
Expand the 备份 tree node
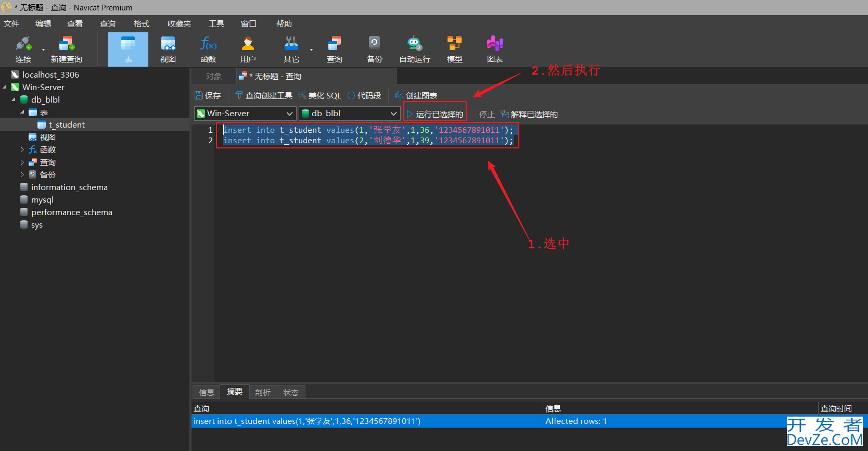(22, 174)
